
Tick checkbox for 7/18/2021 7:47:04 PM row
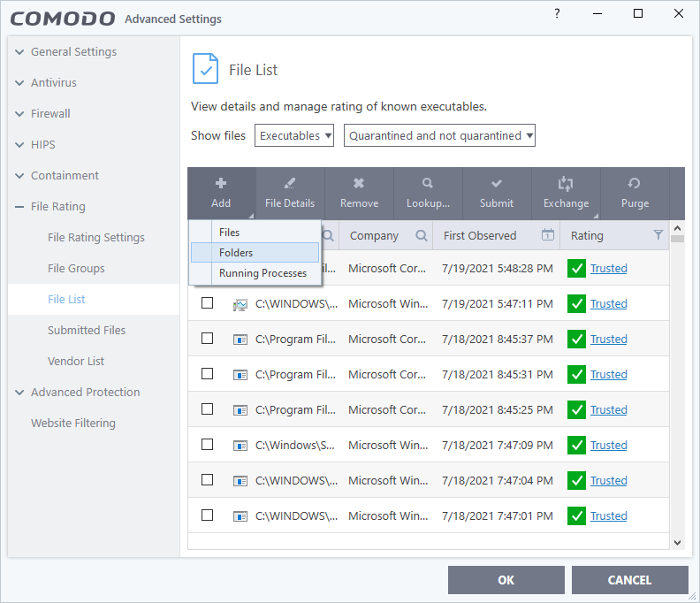coord(207,480)
